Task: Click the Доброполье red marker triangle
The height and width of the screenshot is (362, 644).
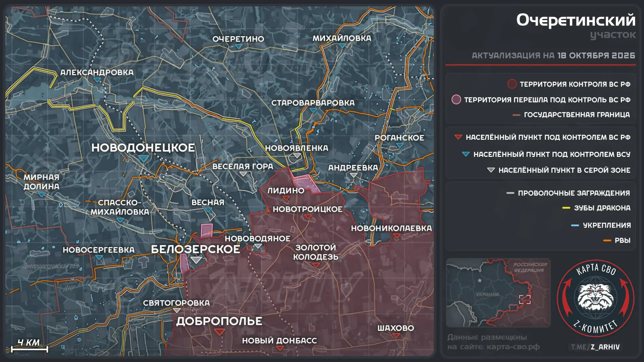Action: point(220,332)
